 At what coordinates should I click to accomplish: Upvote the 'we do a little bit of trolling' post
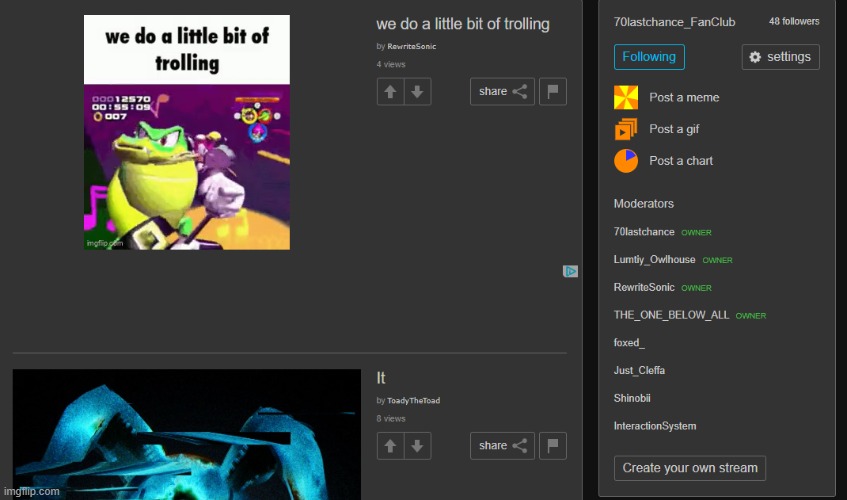click(390, 92)
